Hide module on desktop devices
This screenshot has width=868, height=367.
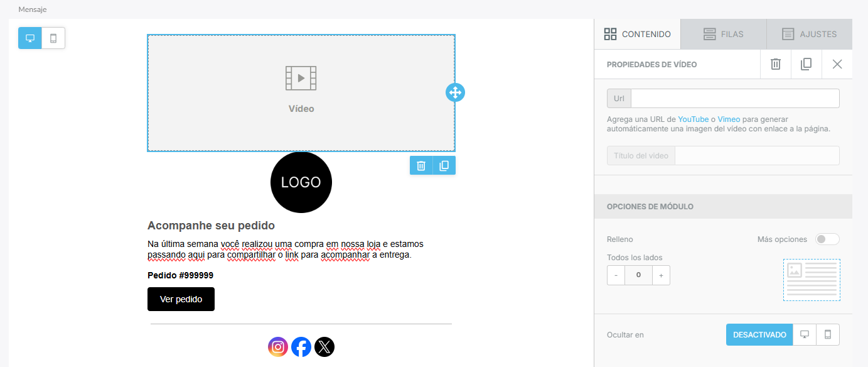(x=805, y=334)
